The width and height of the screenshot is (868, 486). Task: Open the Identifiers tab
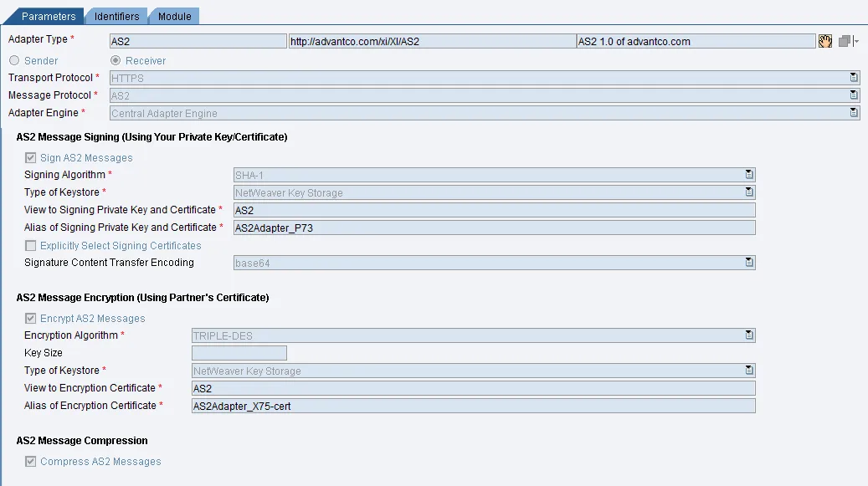116,17
